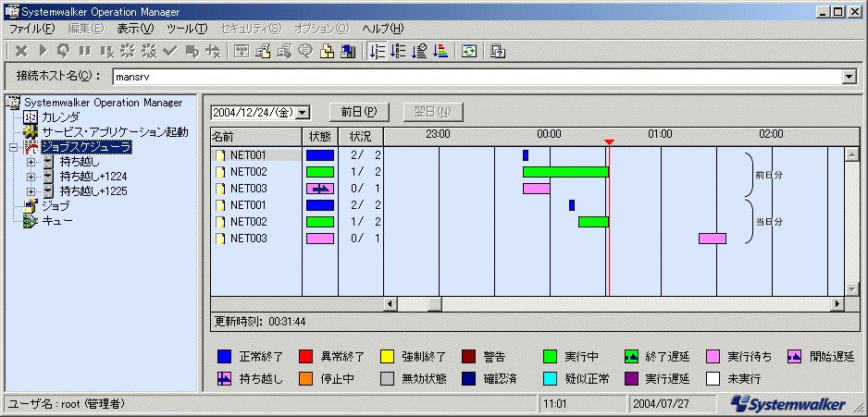Click the help question-mark toolbar icon
The width and height of the screenshot is (868, 417).
(x=499, y=52)
